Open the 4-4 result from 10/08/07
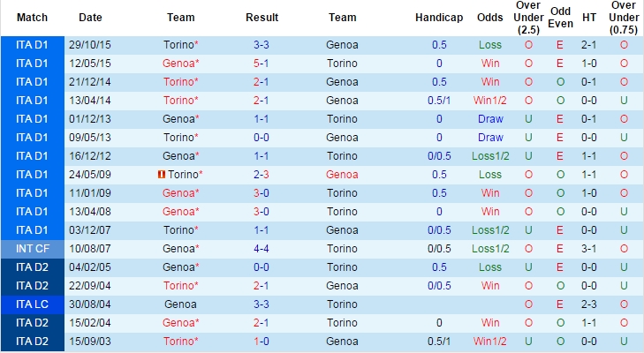 click(261, 249)
